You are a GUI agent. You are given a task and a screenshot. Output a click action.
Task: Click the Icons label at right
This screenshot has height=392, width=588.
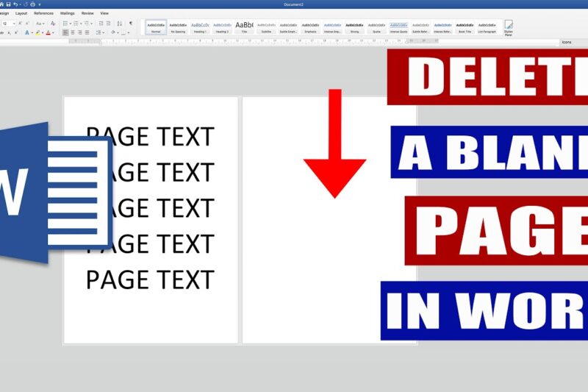[x=567, y=42]
